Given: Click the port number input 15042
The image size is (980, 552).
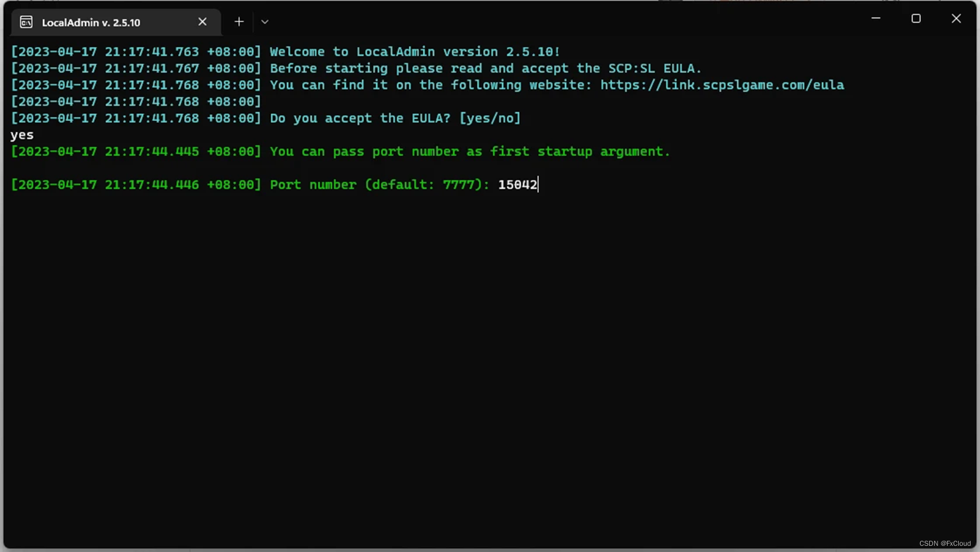Looking at the screenshot, I should click(x=517, y=185).
